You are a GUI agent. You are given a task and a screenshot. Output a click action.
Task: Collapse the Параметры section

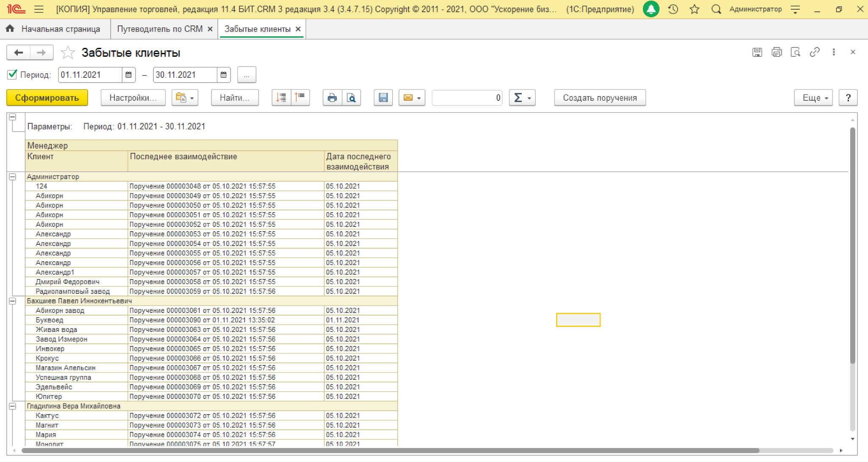tap(13, 117)
